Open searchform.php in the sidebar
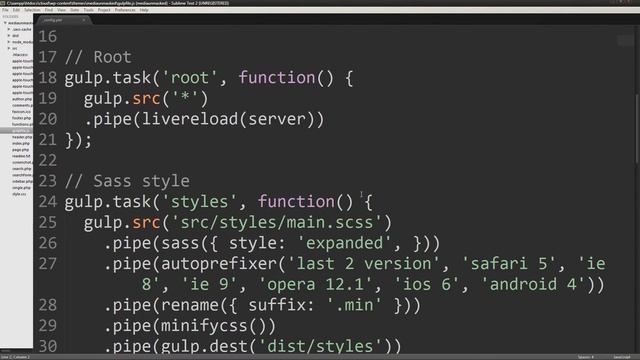The height and width of the screenshot is (360, 640). click(x=22, y=175)
